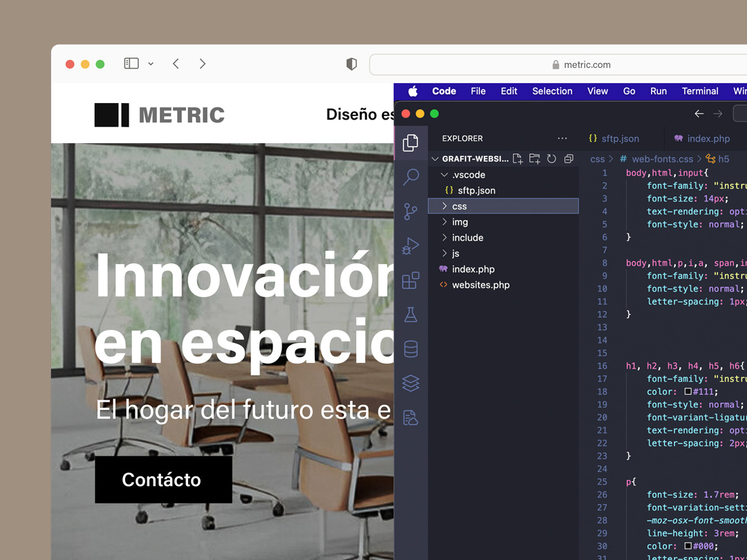Open the Extensions view
Screen dimensions: 747x560
click(x=411, y=280)
